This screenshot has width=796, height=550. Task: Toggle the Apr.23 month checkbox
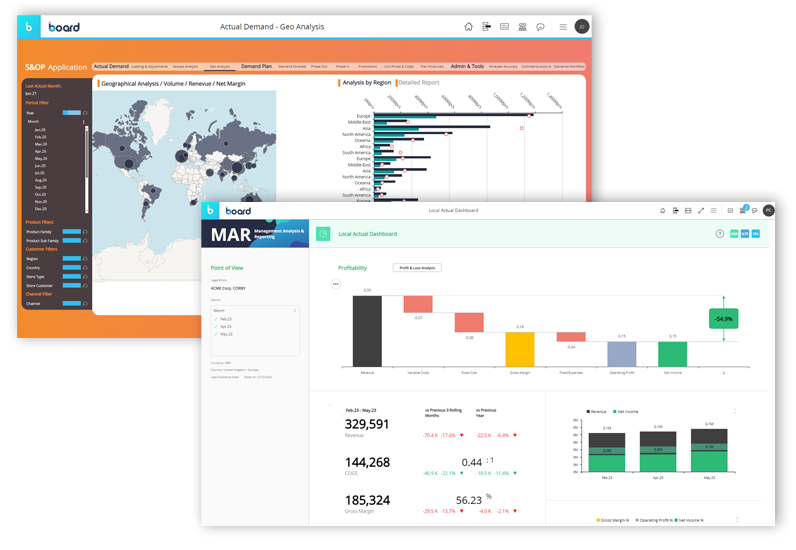coord(215,326)
